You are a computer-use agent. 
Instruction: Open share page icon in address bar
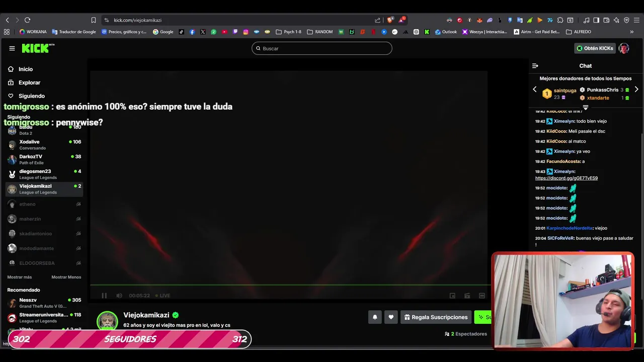point(378,20)
